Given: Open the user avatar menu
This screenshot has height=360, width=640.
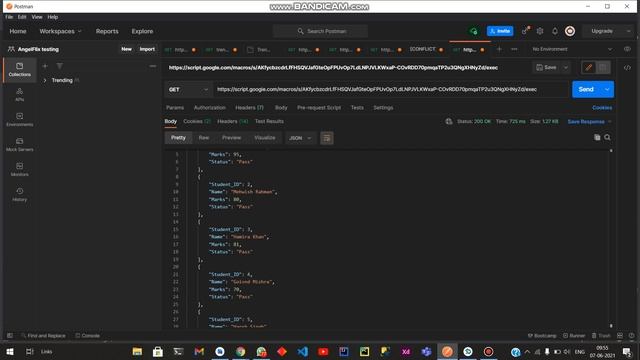Looking at the screenshot, I should [x=570, y=31].
